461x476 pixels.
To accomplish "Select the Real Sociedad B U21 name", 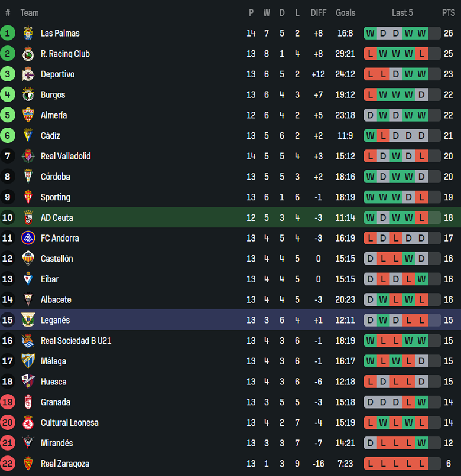I will (76, 340).
